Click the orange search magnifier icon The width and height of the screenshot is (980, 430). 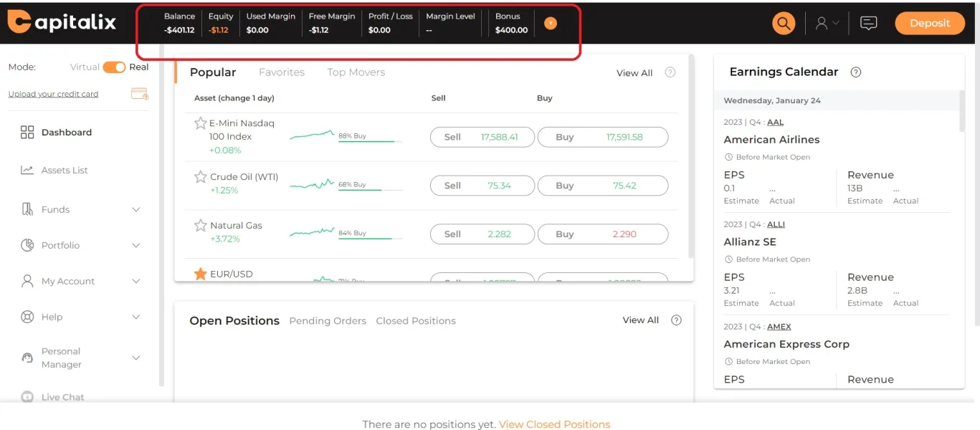pyautogui.click(x=784, y=23)
